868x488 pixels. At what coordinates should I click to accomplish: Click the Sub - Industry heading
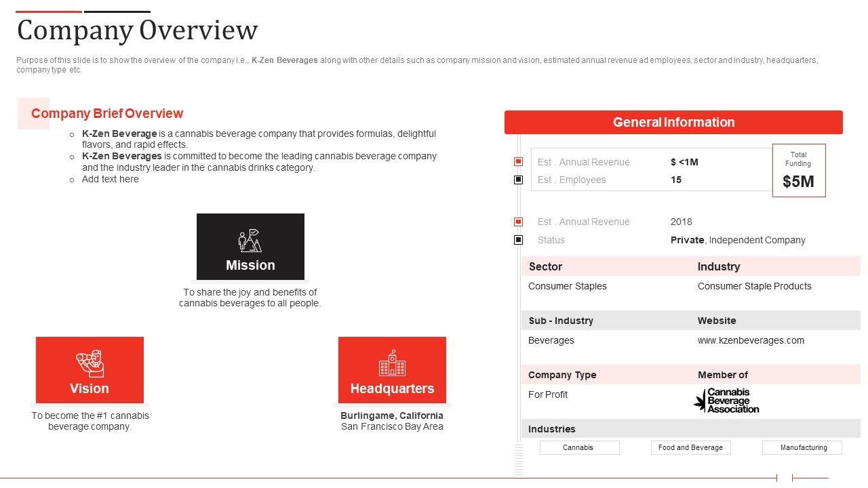(561, 321)
